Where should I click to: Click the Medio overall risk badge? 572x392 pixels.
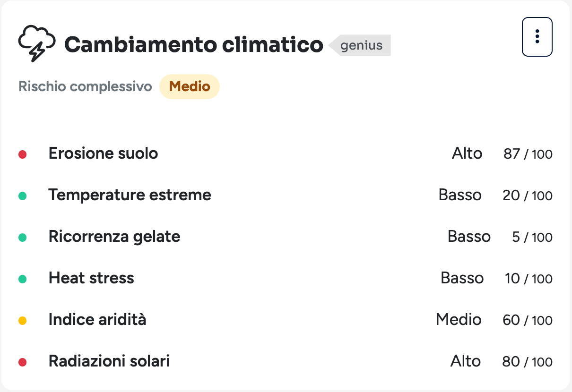click(190, 87)
